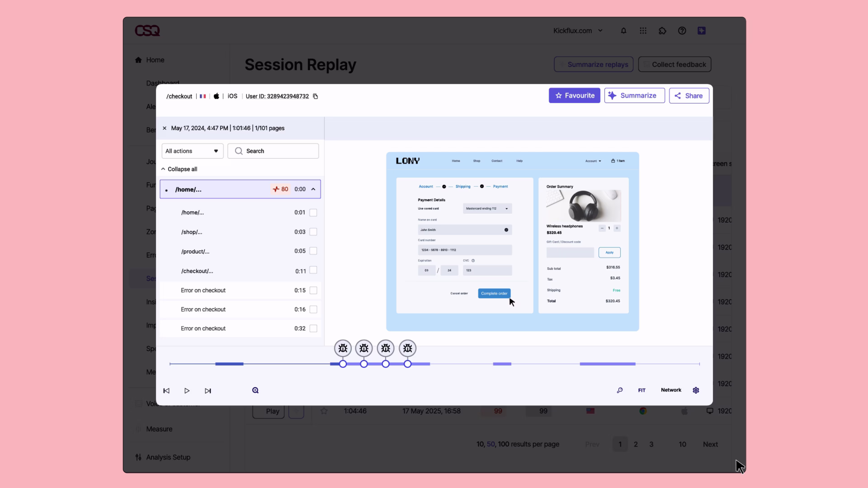Tick the Error on checkout 0:16 checkbox
The height and width of the screenshot is (488, 868).
pos(313,309)
